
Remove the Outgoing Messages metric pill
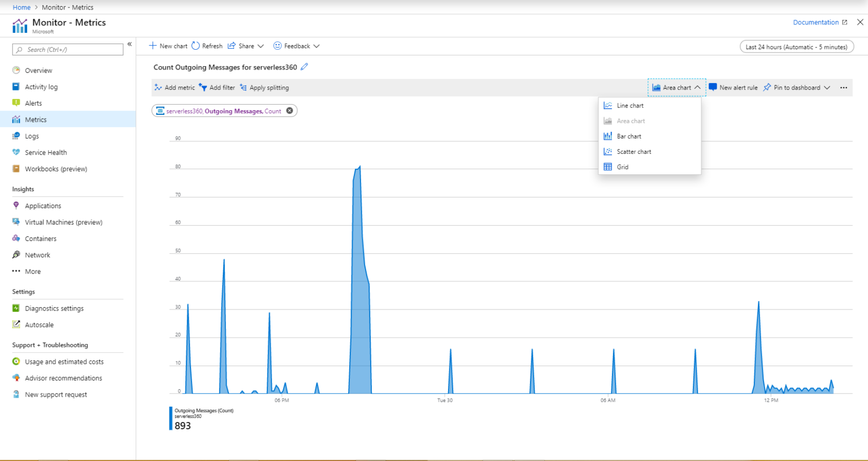click(290, 110)
